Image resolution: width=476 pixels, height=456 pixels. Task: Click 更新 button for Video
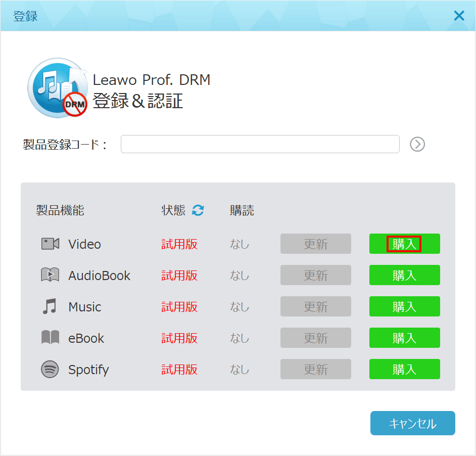click(316, 244)
